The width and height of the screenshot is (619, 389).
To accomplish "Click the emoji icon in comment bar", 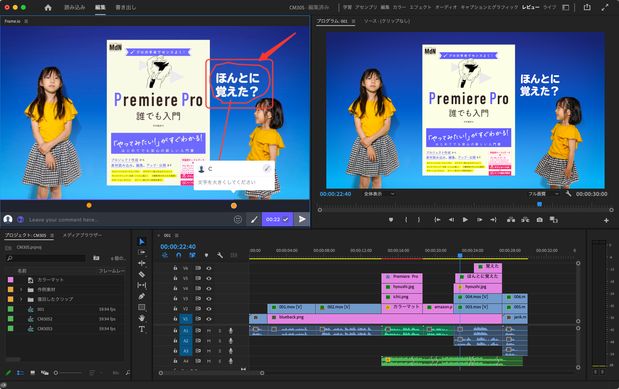I will [238, 219].
